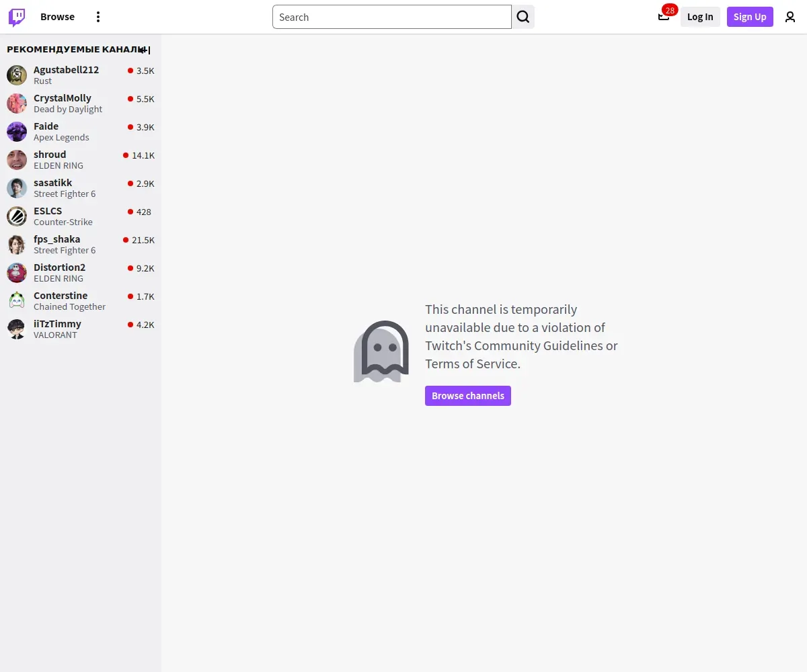
Task: Select sasatikk channel avatar
Action: click(x=17, y=188)
